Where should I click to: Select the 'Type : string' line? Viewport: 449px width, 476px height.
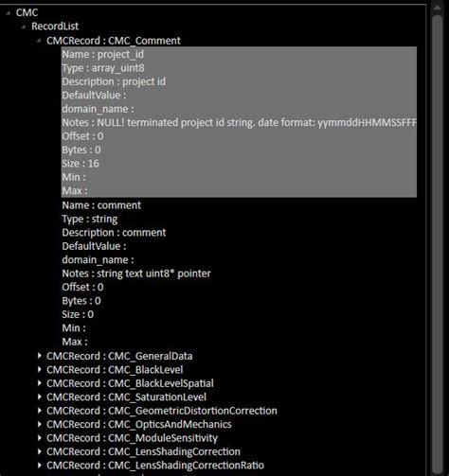click(x=90, y=219)
